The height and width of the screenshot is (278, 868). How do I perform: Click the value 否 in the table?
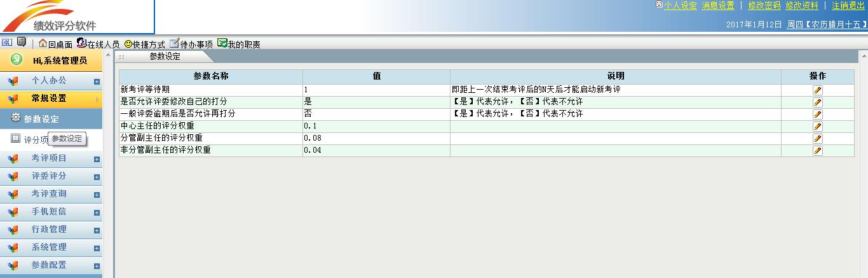click(308, 114)
